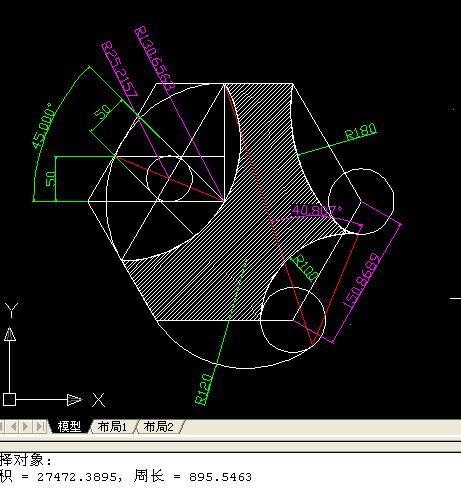Select the 45.000° angular dimension text
Viewport: 461px width, 489px height.
pos(43,126)
